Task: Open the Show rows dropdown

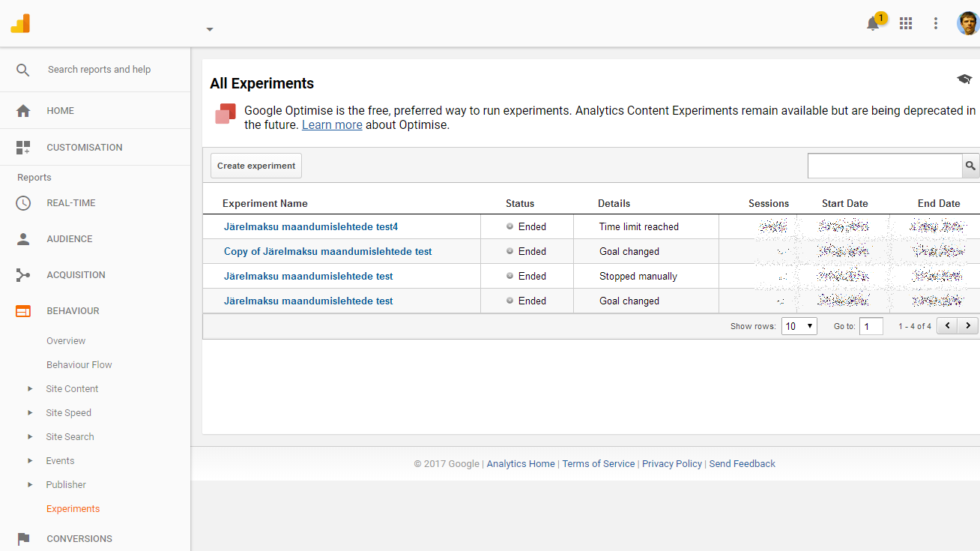Action: point(799,326)
